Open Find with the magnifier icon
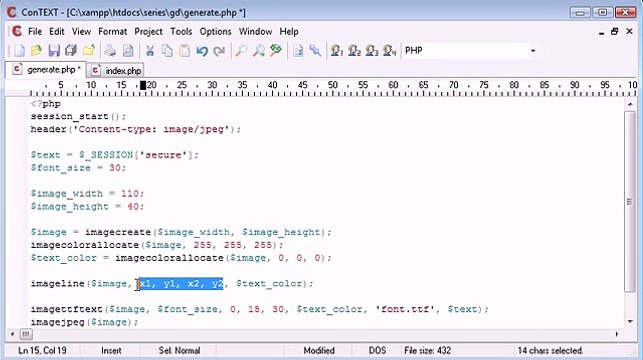643x360 pixels. click(x=241, y=51)
